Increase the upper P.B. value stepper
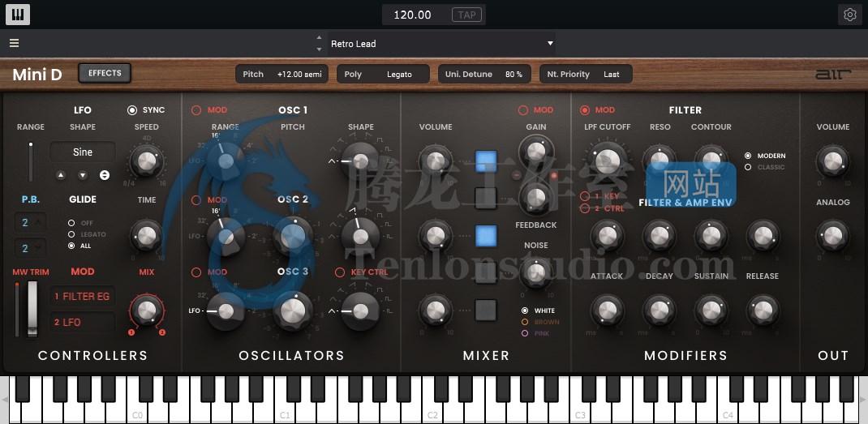Image resolution: width=868 pixels, height=424 pixels. (x=39, y=222)
